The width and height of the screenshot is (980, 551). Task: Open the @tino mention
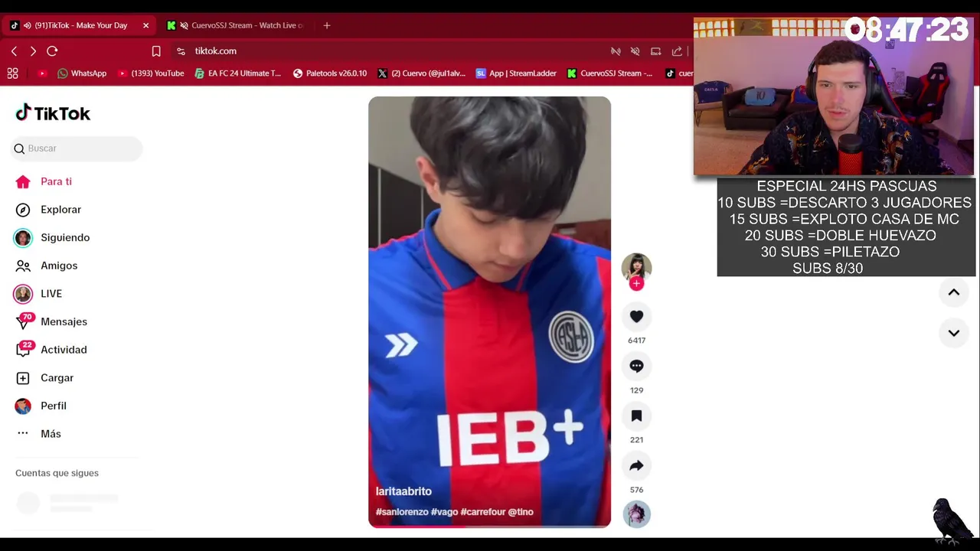pos(521,512)
